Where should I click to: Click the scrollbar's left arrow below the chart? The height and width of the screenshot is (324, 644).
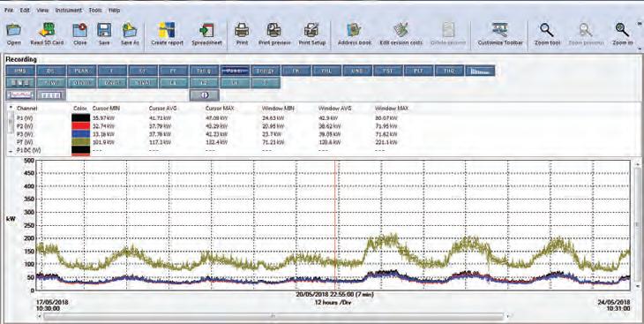click(40, 316)
